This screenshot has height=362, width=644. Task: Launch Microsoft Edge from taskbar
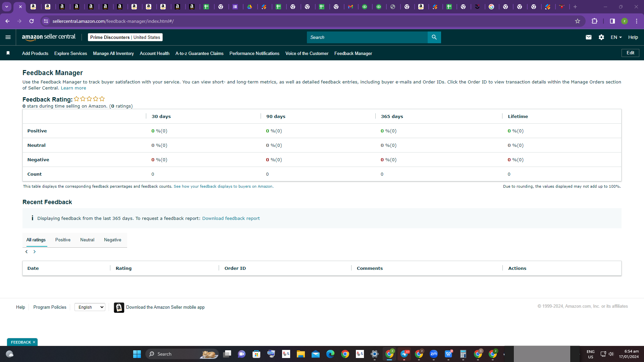tap(330, 354)
